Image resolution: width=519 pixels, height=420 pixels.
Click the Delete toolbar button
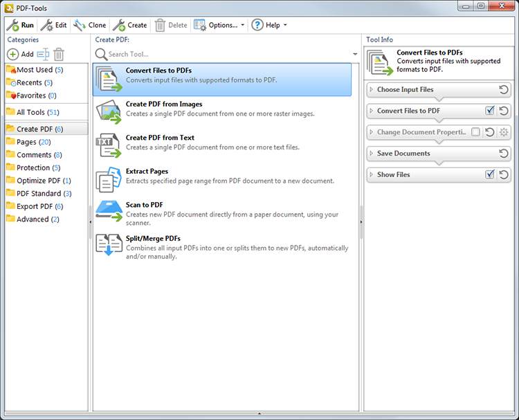pos(171,25)
